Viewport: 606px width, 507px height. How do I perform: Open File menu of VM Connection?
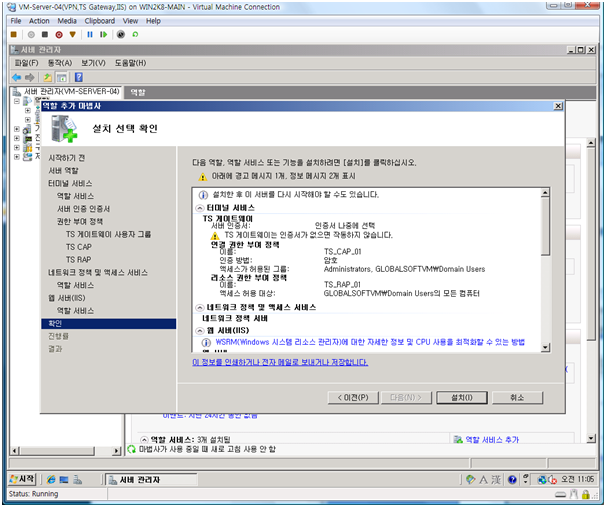(x=16, y=21)
